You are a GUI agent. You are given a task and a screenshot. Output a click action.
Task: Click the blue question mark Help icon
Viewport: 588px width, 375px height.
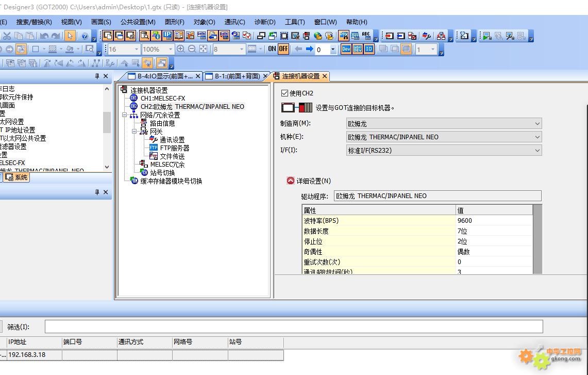point(85,36)
